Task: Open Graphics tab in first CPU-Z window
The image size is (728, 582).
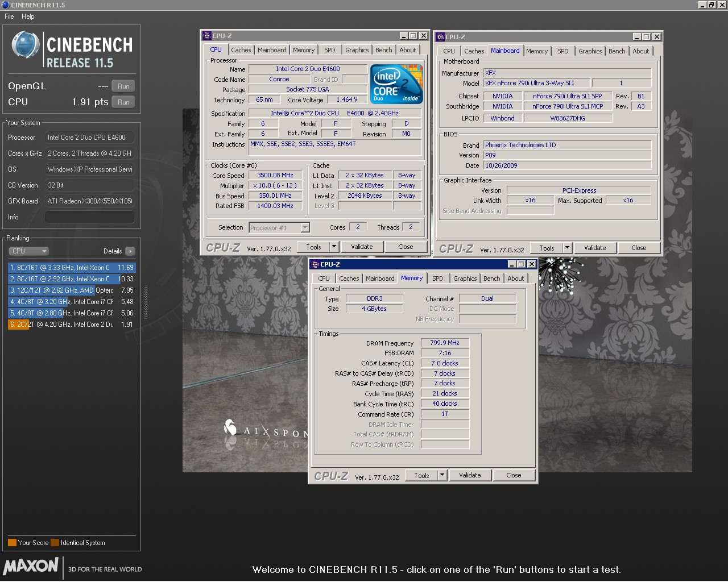Action: [357, 50]
